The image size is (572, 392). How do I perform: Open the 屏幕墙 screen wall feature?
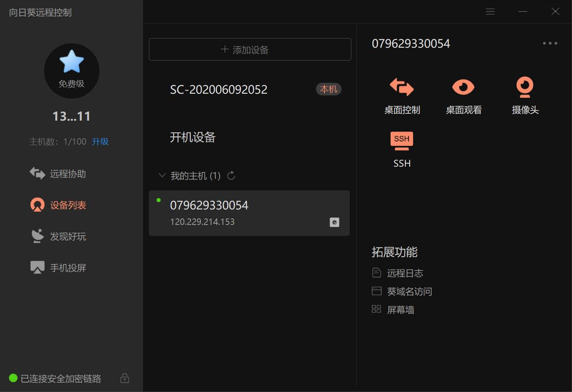(x=401, y=310)
